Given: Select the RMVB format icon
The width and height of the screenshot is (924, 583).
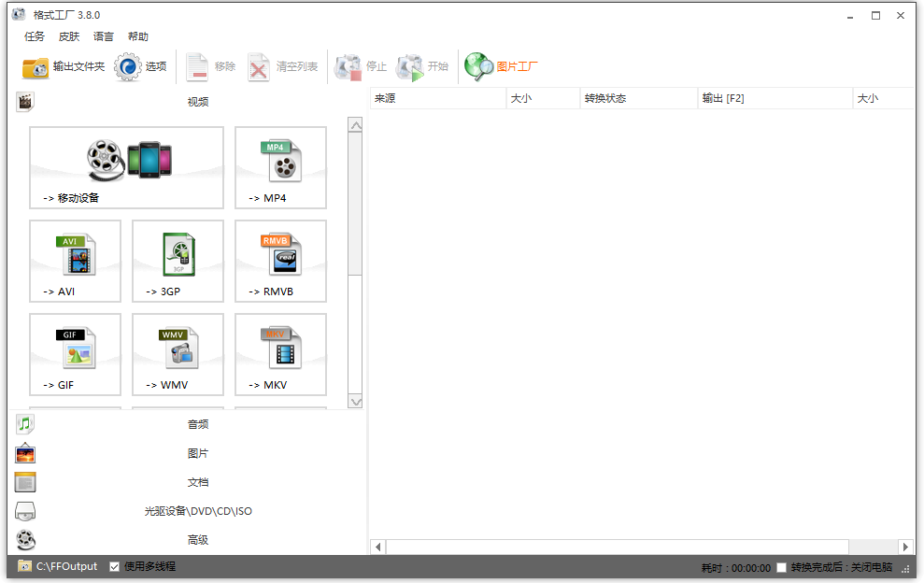Looking at the screenshot, I should [x=280, y=261].
